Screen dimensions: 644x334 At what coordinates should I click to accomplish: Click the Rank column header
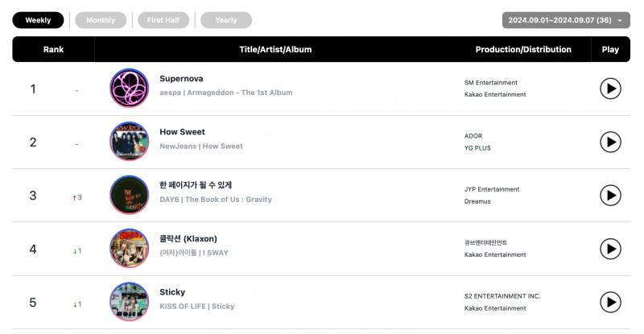pos(53,49)
